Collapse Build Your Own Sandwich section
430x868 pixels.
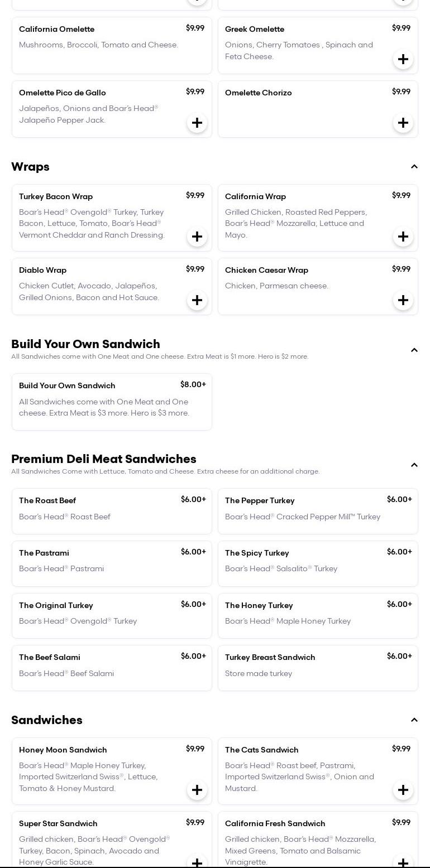coord(414,350)
